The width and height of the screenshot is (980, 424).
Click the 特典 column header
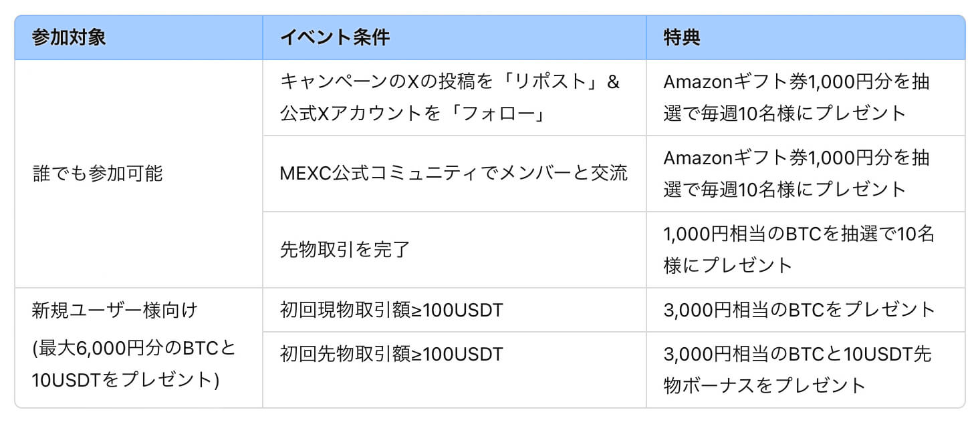[x=682, y=37]
